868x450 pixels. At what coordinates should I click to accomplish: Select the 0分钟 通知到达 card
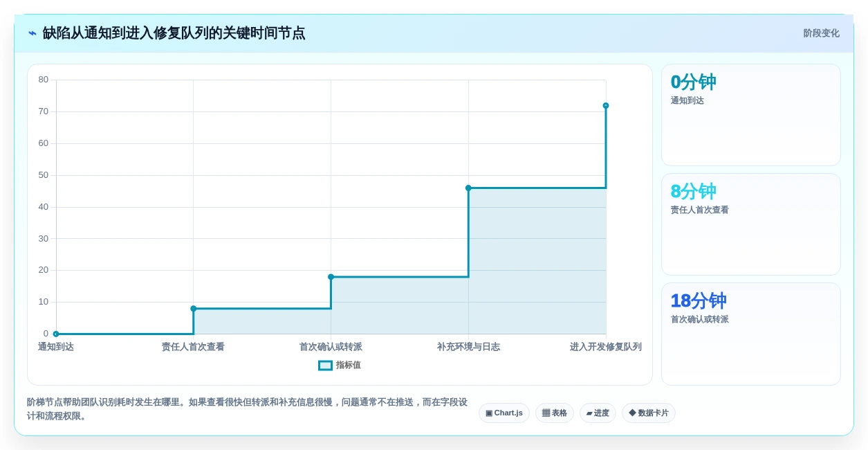751,115
